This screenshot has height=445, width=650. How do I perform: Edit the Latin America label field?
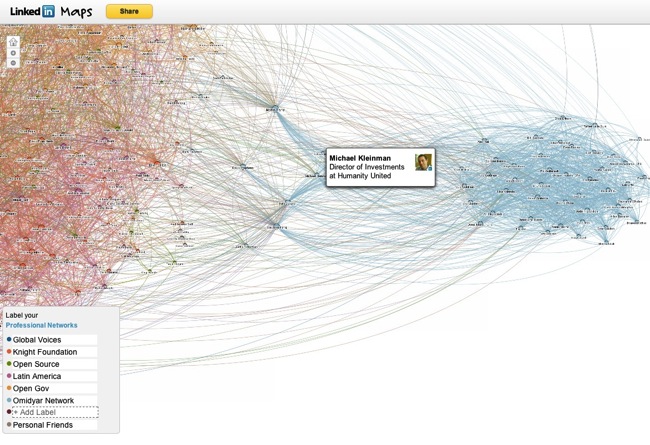[54, 376]
